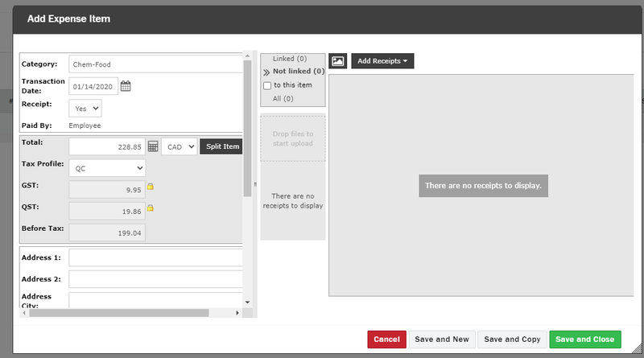Click the red Cancel button
Image resolution: width=644 pixels, height=358 pixels.
[386, 339]
